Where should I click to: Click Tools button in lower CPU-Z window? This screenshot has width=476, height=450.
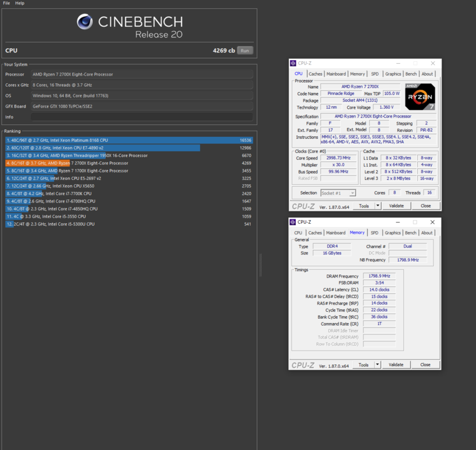(363, 365)
